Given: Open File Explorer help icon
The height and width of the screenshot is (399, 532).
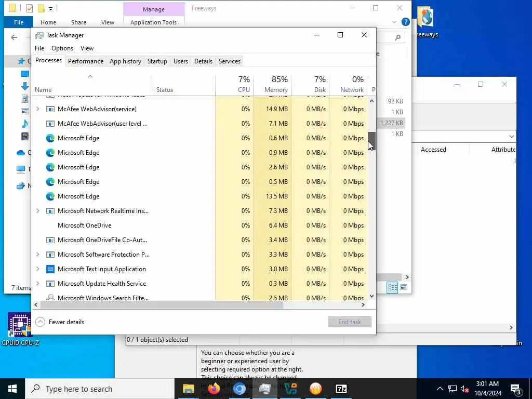Looking at the screenshot, I should pos(405,22).
